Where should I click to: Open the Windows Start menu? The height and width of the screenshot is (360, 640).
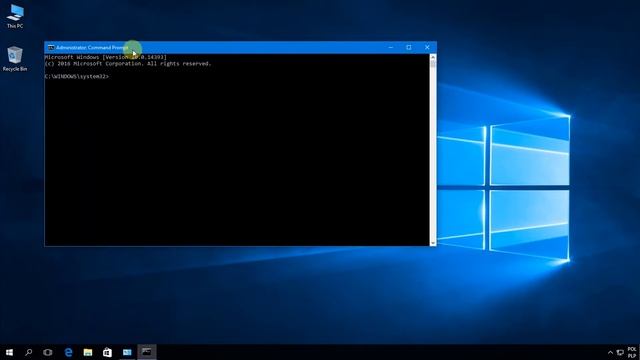9,352
